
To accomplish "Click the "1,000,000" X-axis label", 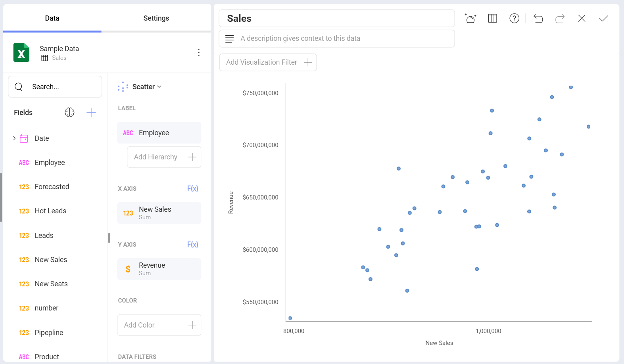I will click(488, 331).
